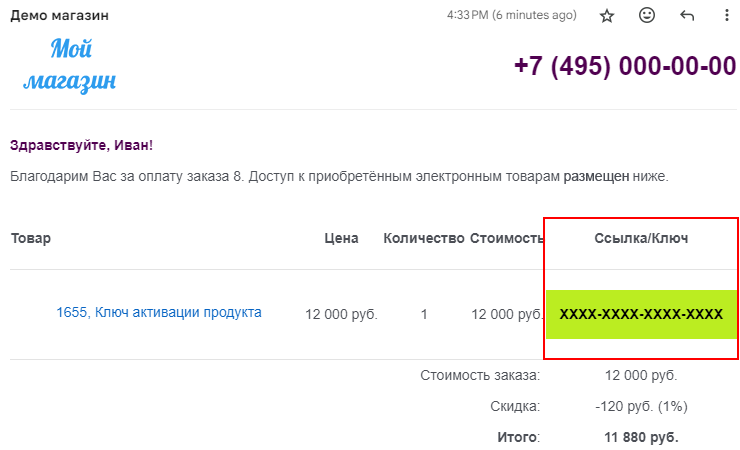Click the store phone number
This screenshot has height=450, width=740.
(x=624, y=66)
